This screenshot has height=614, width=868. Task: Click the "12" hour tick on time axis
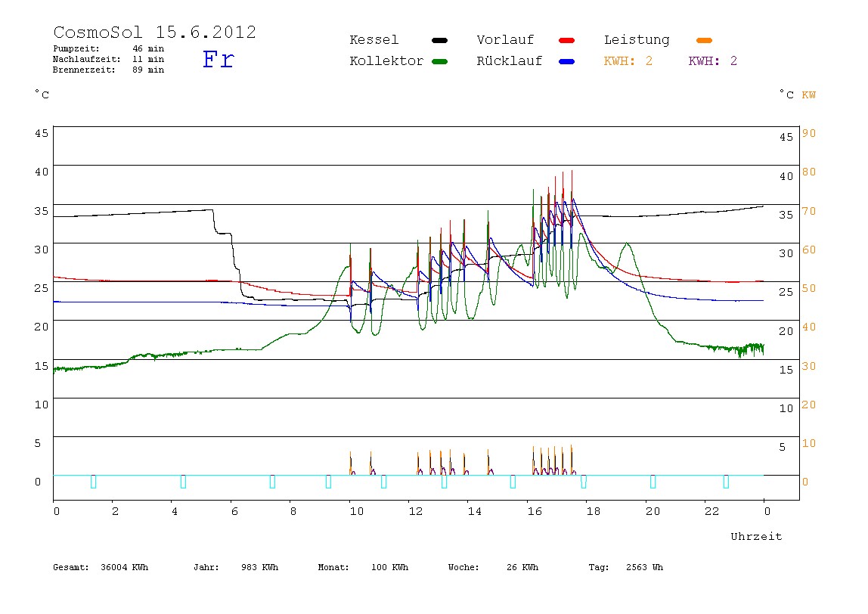coord(416,512)
